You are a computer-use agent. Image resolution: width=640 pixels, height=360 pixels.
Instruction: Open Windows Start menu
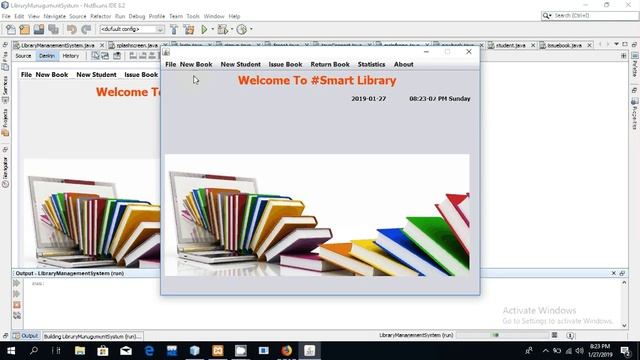click(11, 351)
